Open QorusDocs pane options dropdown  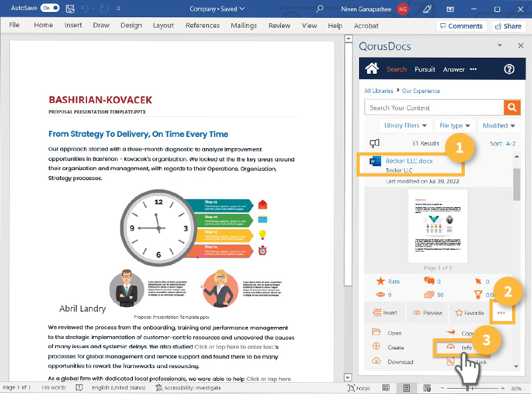(499, 45)
